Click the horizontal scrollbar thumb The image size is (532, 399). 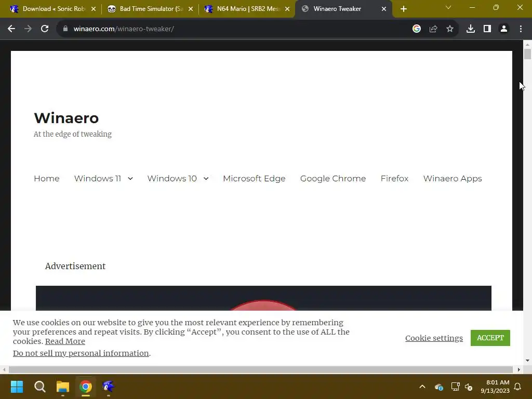[261, 369]
